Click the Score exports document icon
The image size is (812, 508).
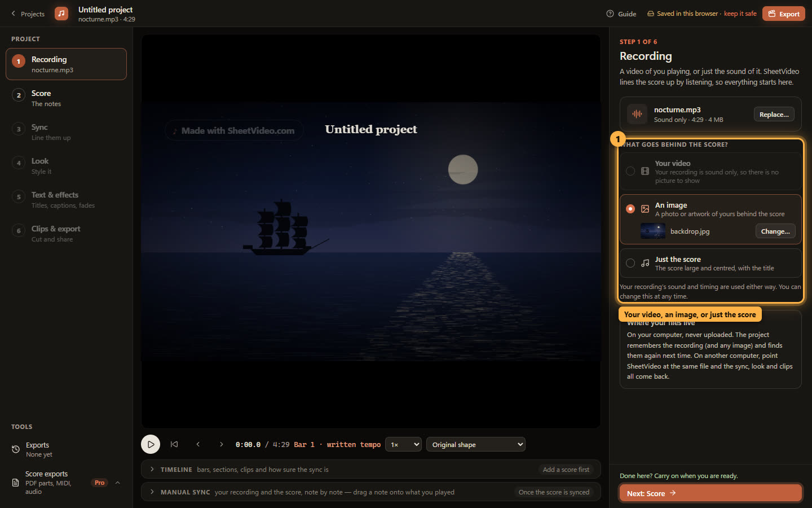coord(16,483)
